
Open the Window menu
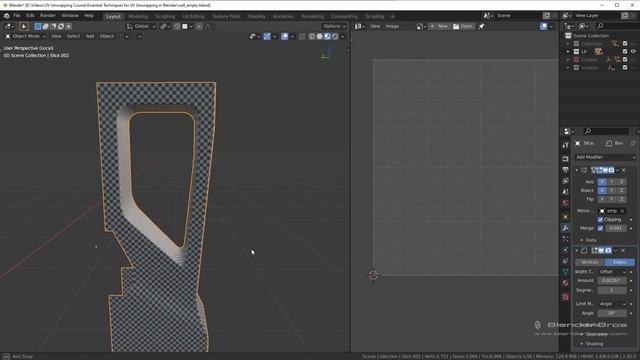70,16
